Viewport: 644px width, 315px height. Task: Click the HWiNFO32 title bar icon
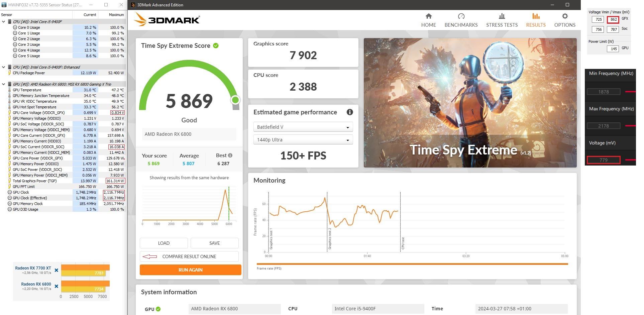[4, 5]
